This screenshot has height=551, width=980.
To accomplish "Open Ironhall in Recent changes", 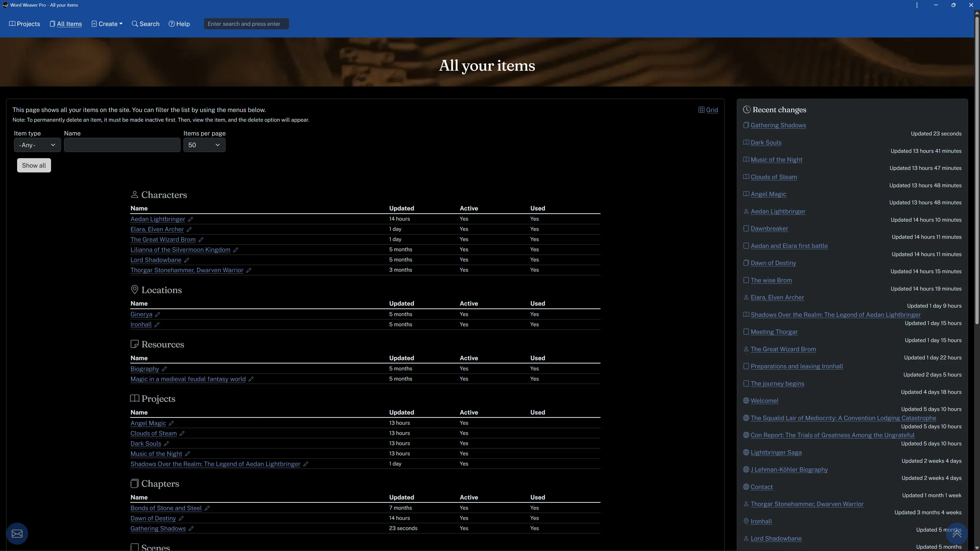I will tap(761, 521).
